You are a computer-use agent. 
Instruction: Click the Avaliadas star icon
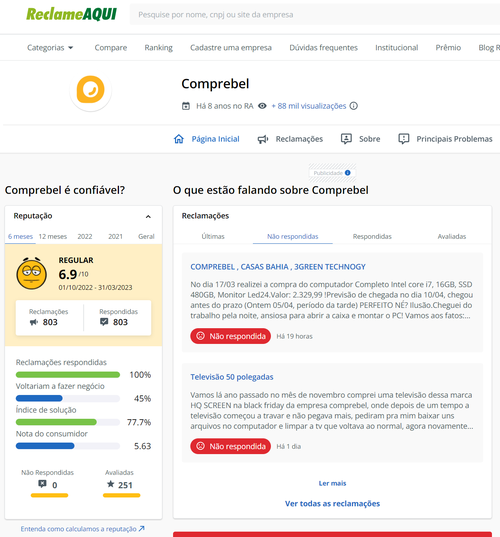110,484
